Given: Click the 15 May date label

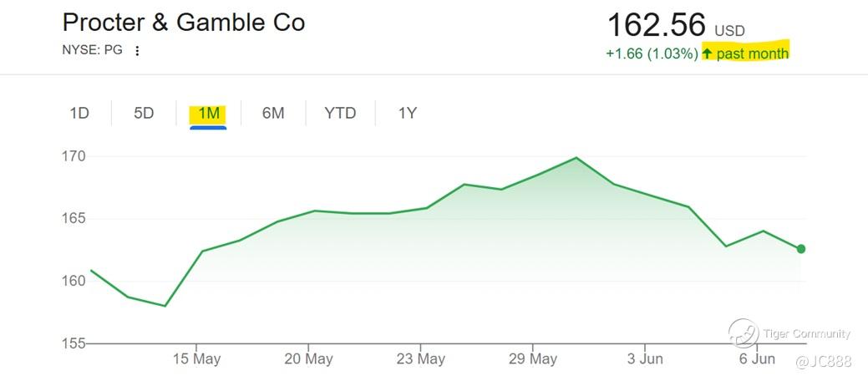Looking at the screenshot, I should (x=195, y=359).
